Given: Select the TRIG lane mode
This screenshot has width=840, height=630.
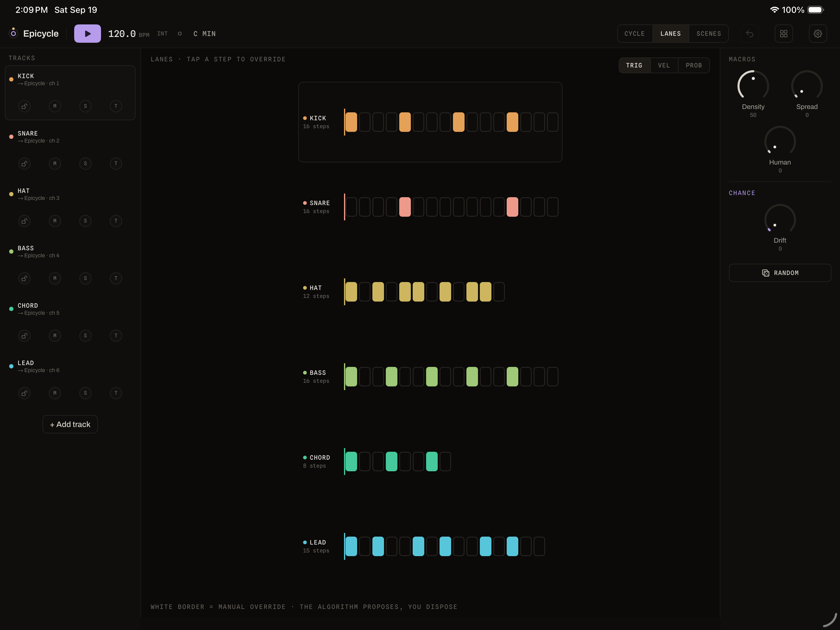Looking at the screenshot, I should tap(634, 65).
